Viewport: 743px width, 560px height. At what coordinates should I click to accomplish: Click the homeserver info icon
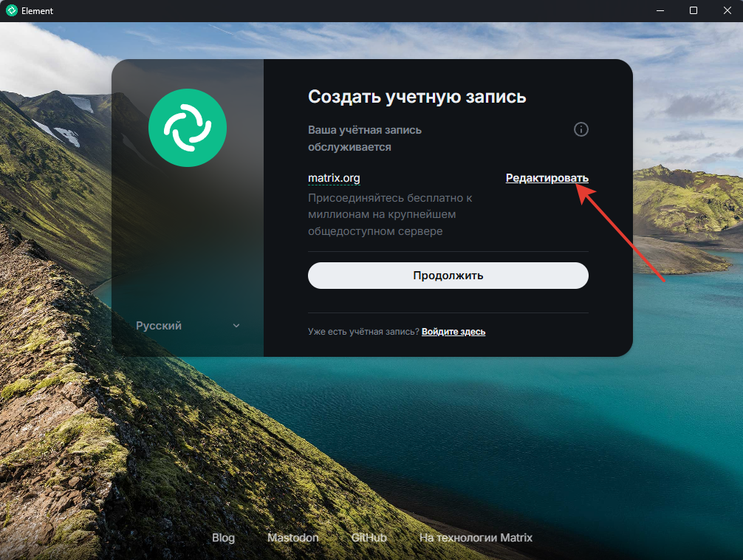(x=581, y=129)
